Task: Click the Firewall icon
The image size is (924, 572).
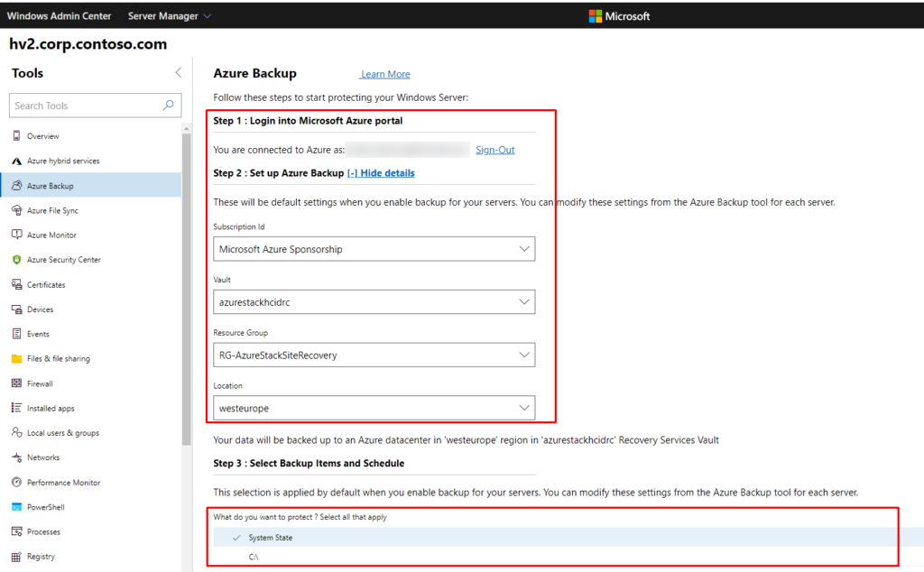Action: [x=16, y=383]
